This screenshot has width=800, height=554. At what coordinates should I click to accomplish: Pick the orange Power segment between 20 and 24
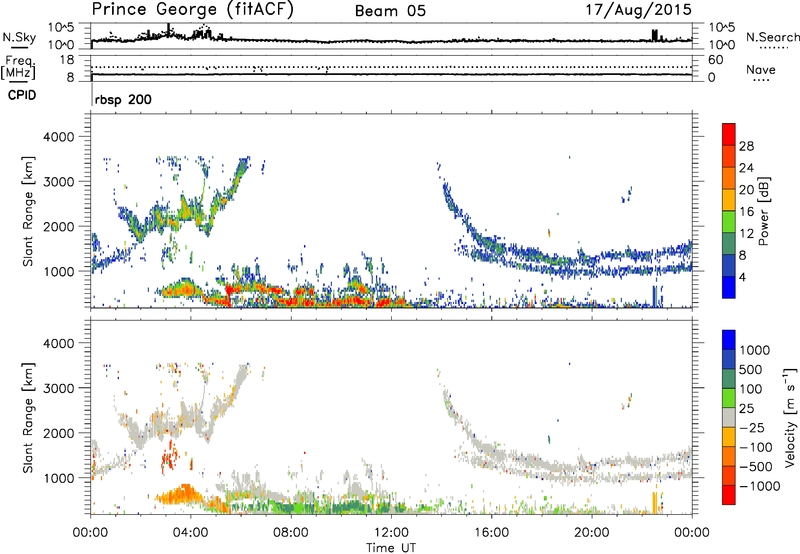pyautogui.click(x=729, y=179)
